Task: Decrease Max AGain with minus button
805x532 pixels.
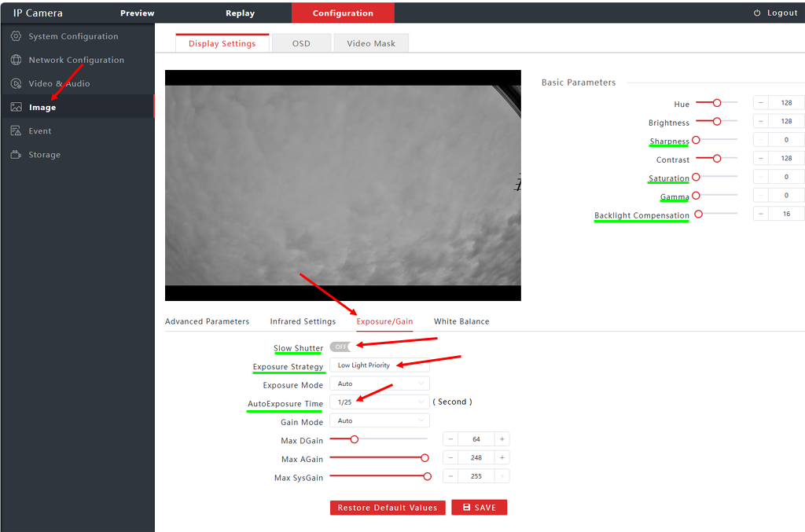Action: [x=450, y=457]
